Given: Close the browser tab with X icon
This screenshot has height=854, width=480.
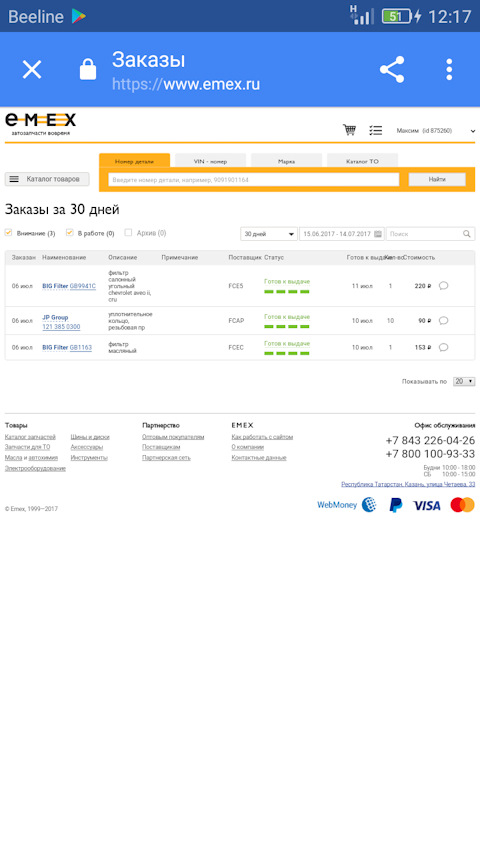Looking at the screenshot, I should 32,70.
